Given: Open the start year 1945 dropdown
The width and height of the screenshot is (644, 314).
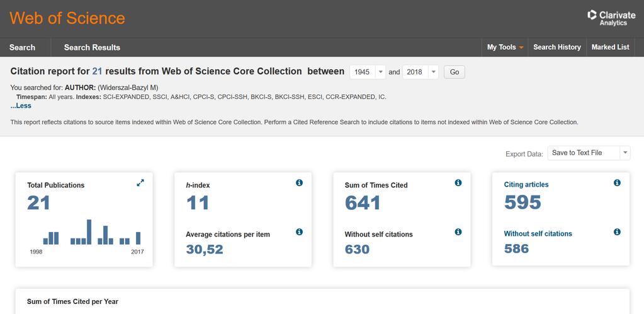Looking at the screenshot, I should (x=368, y=72).
